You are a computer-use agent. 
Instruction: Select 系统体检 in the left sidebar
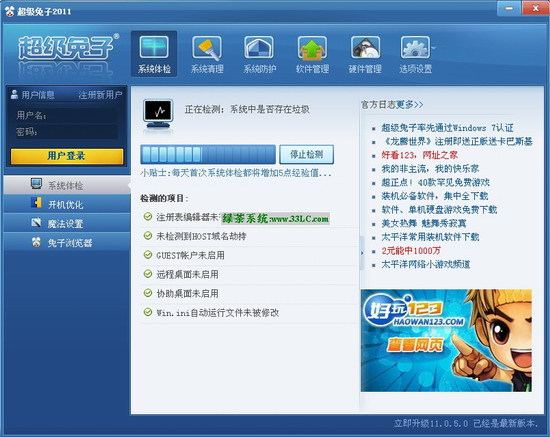(x=67, y=185)
